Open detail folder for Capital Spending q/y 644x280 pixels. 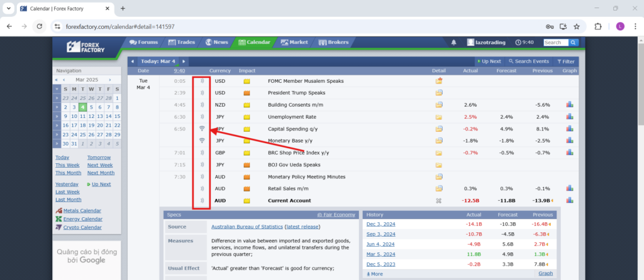pyautogui.click(x=438, y=129)
